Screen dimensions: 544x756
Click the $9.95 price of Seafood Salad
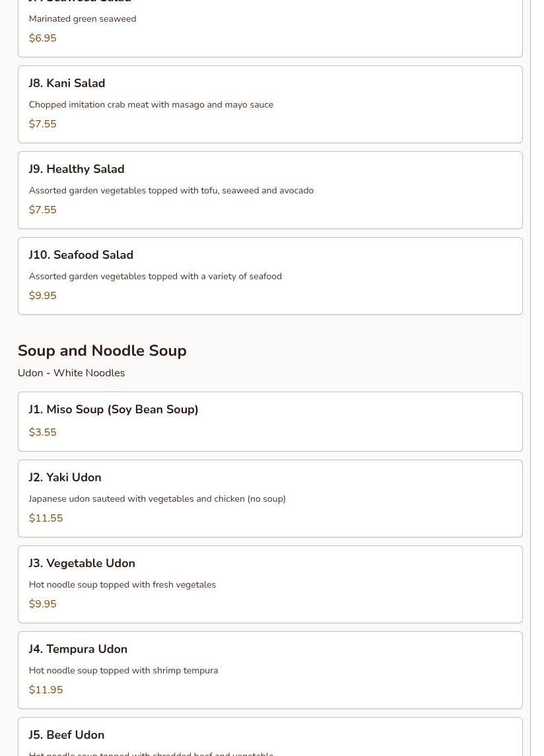pos(42,296)
